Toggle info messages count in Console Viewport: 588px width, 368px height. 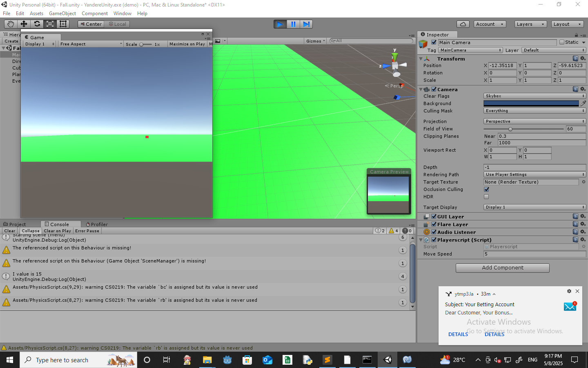[380, 231]
